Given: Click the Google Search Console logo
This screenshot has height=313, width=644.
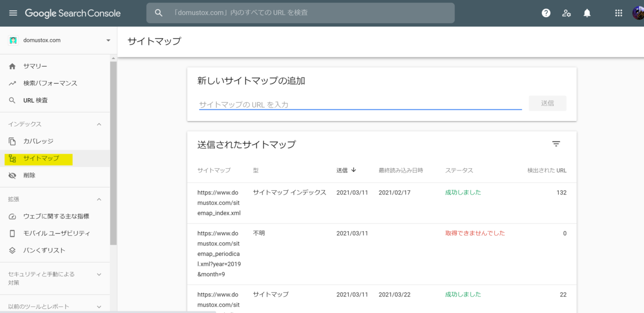Looking at the screenshot, I should pos(72,13).
